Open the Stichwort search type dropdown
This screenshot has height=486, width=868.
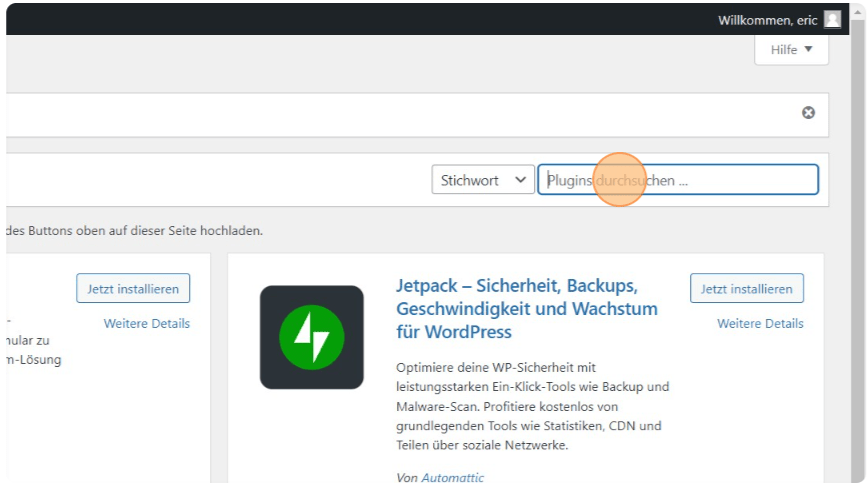click(483, 180)
